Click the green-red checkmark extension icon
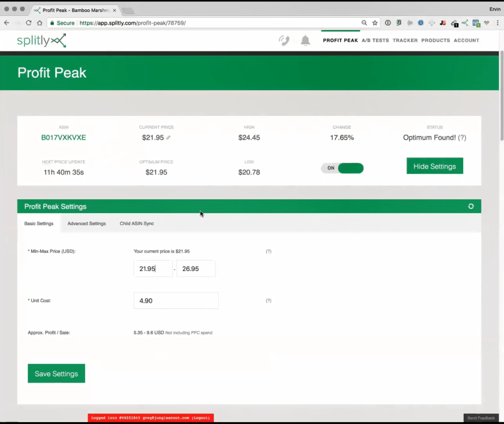504x424 pixels. (x=487, y=23)
